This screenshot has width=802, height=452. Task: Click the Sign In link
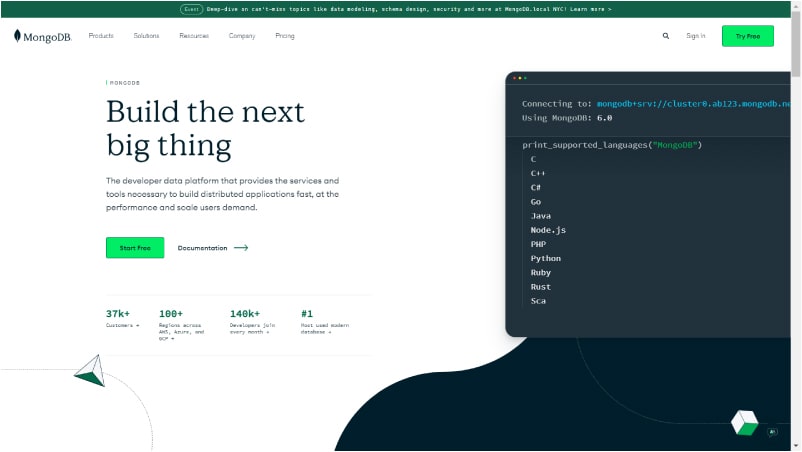(696, 36)
